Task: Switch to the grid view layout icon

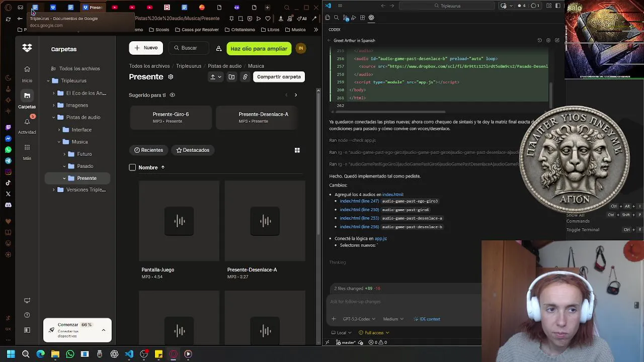Action: tap(297, 150)
